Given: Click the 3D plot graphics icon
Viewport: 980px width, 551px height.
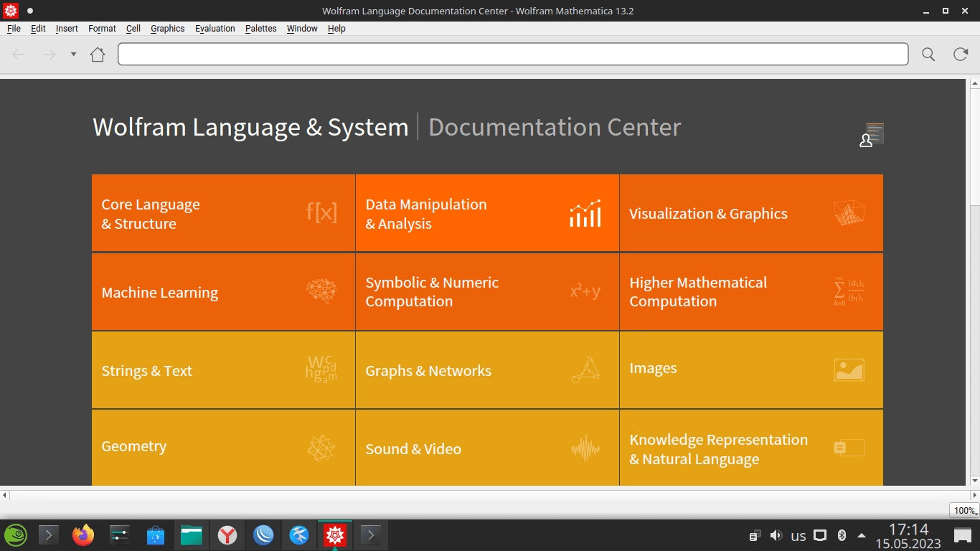Looking at the screenshot, I should [x=849, y=213].
